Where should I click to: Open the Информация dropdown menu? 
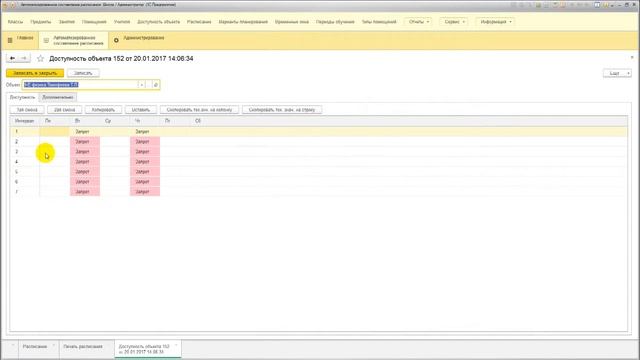496,22
